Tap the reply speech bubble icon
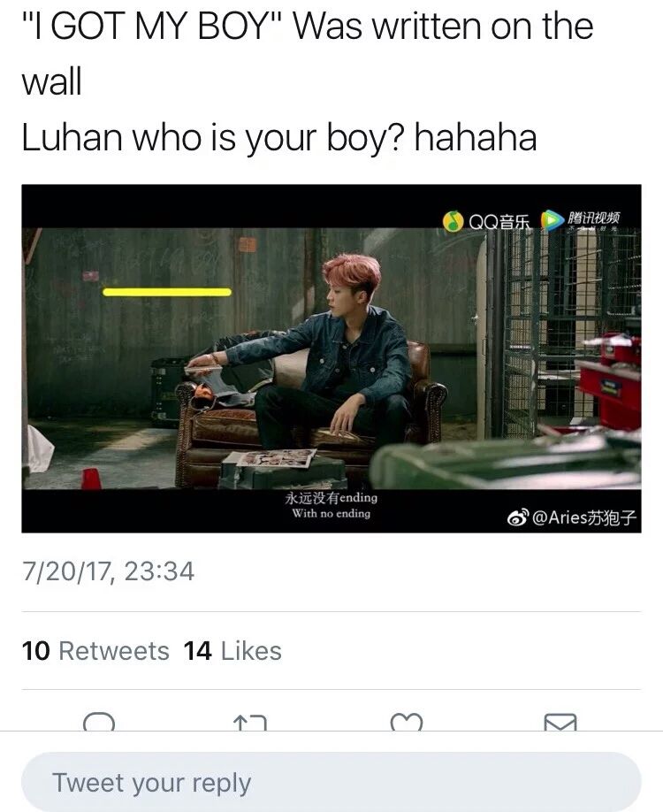The image size is (663, 812). coord(99,722)
